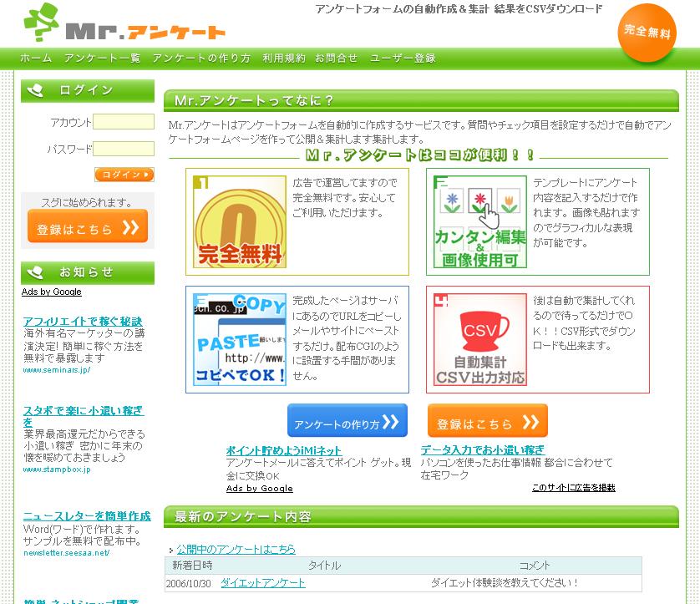The width and height of the screenshot is (700, 604).
Task: Click the 完全無料 gold coin image
Action: (x=240, y=222)
